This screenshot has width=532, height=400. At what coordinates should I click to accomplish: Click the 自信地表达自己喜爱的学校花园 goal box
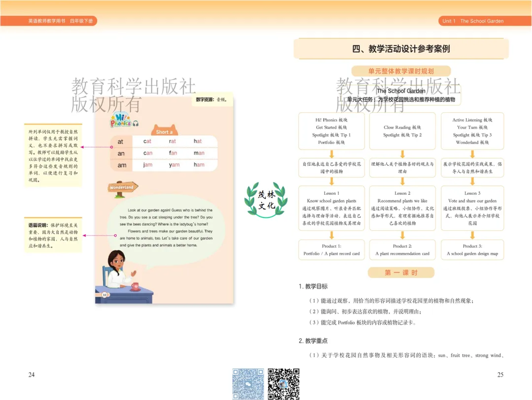332,167
